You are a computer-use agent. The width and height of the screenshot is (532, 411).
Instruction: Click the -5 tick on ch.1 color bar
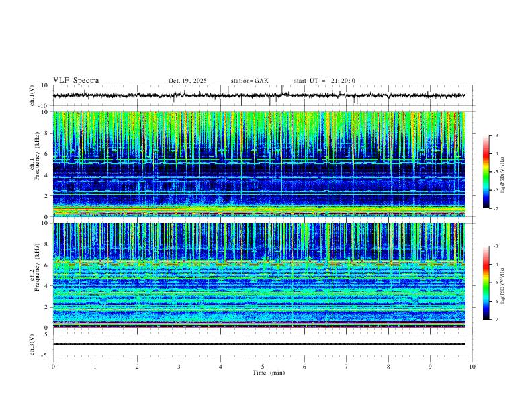[495, 172]
